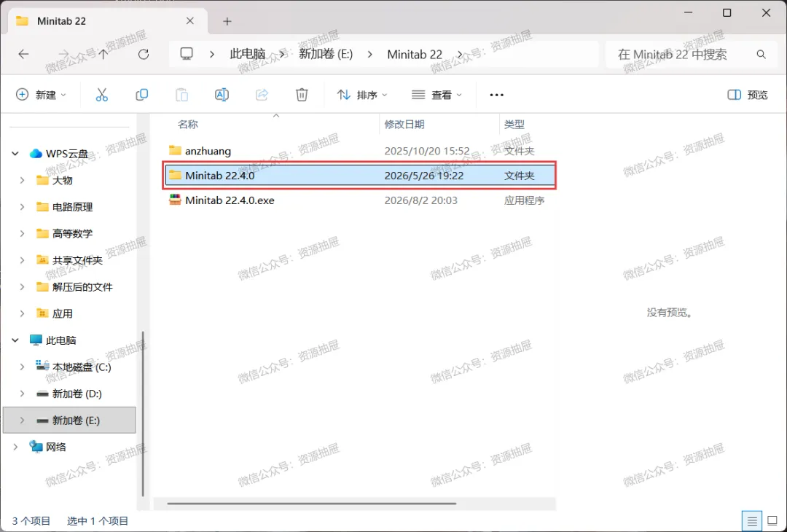Click the 此电脑 computer icon in sidebar
787x532 pixels.
pyautogui.click(x=36, y=340)
